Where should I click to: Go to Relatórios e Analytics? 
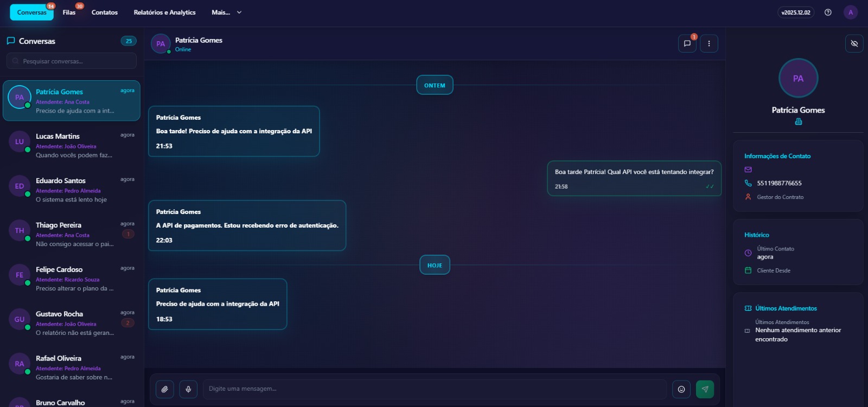coord(164,12)
